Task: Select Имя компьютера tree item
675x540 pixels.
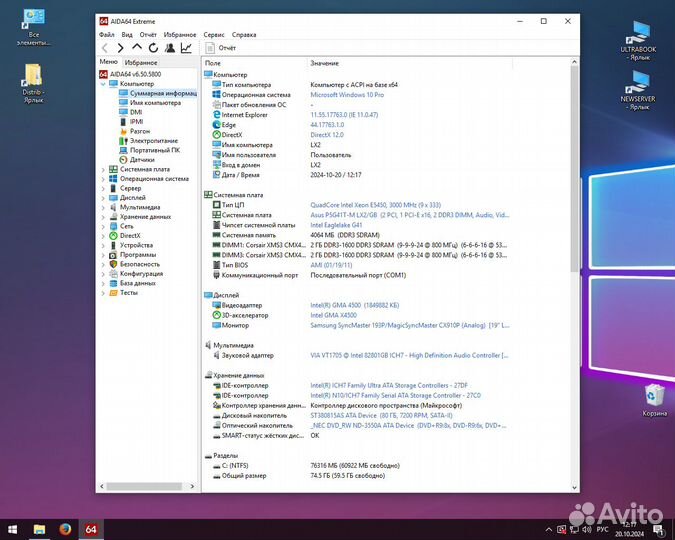Action: (150, 103)
